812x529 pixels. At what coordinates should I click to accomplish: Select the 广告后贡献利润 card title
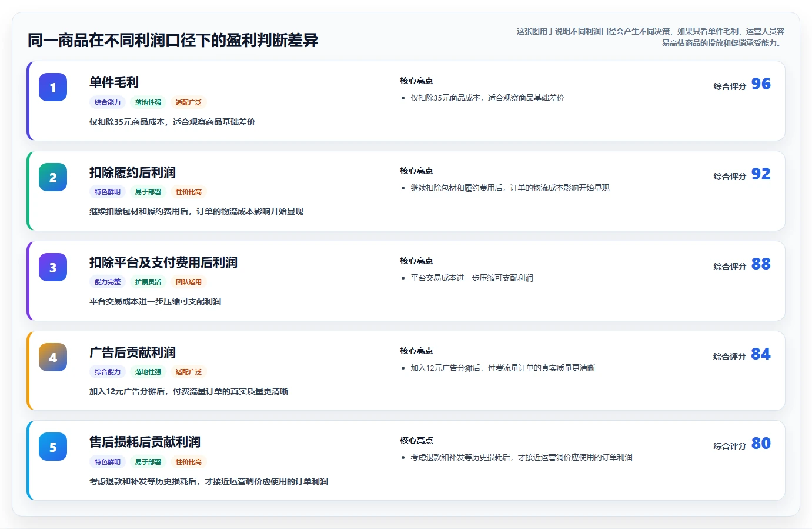tap(132, 352)
